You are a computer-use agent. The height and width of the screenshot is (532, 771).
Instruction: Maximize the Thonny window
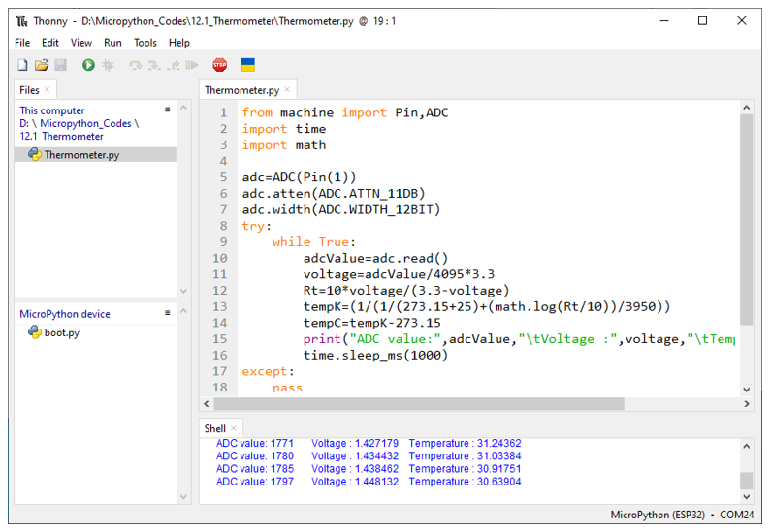(703, 20)
